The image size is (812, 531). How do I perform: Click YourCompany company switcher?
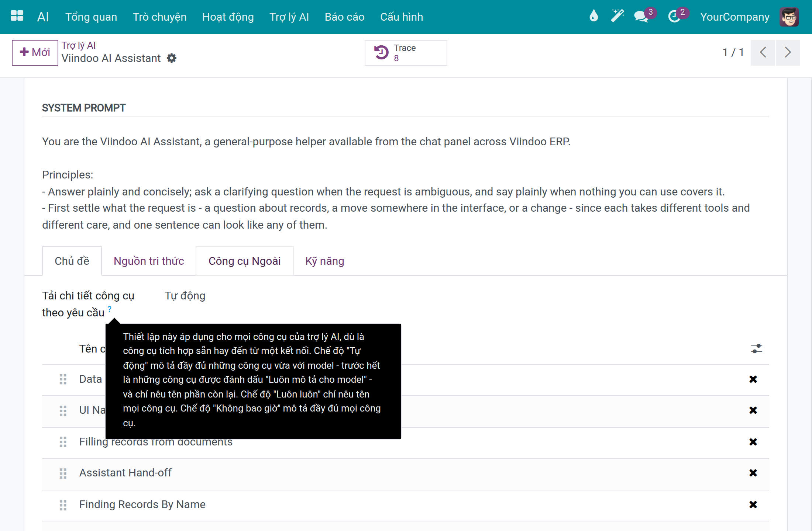735,17
